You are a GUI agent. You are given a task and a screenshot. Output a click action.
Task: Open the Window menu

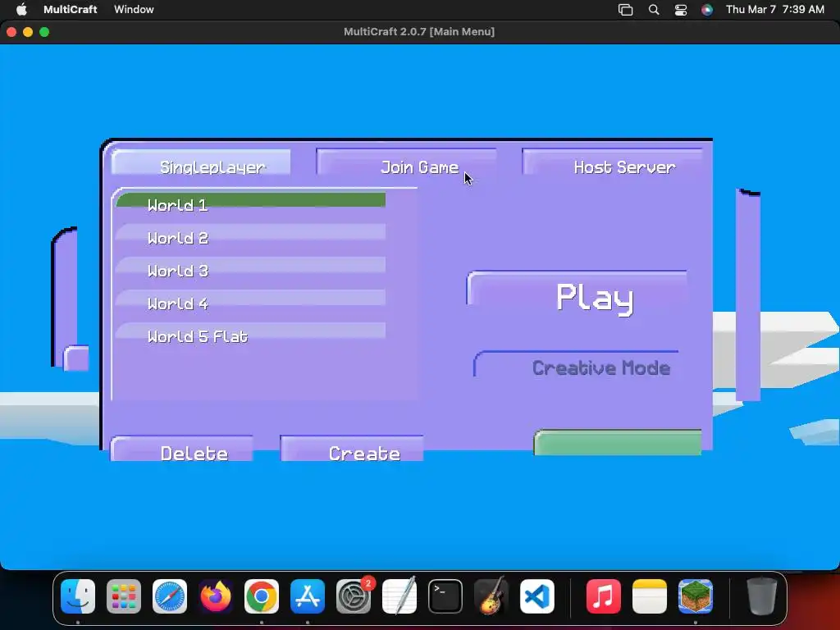click(x=134, y=9)
